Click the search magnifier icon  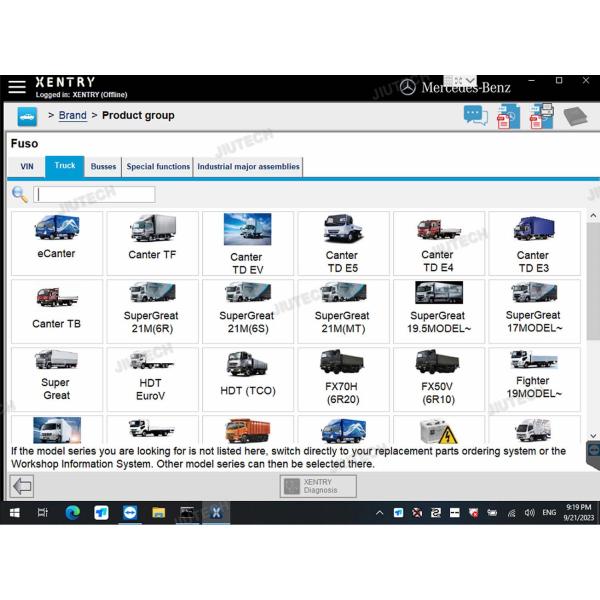[x=19, y=194]
